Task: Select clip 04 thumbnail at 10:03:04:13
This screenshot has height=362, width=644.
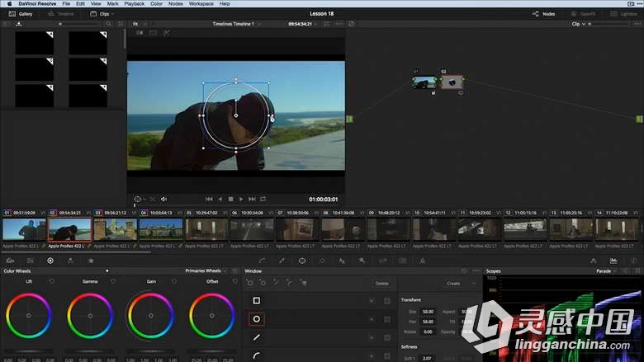Action: [x=161, y=229]
